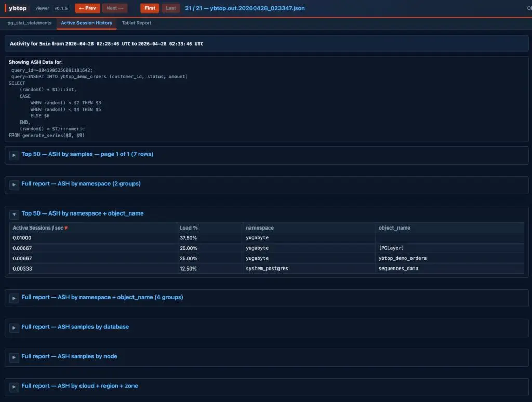
Task: Expand Full report ASH samples by database
Action: [14, 327]
